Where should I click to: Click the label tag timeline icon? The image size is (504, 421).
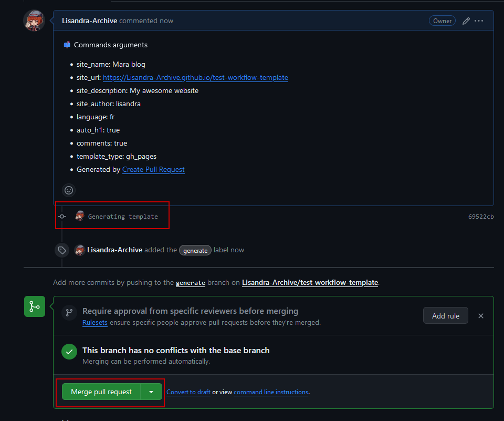pos(62,250)
